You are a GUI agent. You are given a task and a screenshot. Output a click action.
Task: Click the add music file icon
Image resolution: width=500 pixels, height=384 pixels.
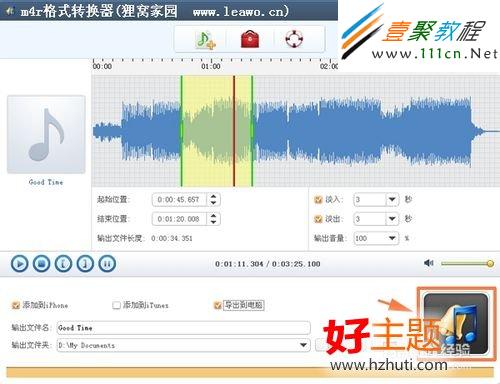205,40
